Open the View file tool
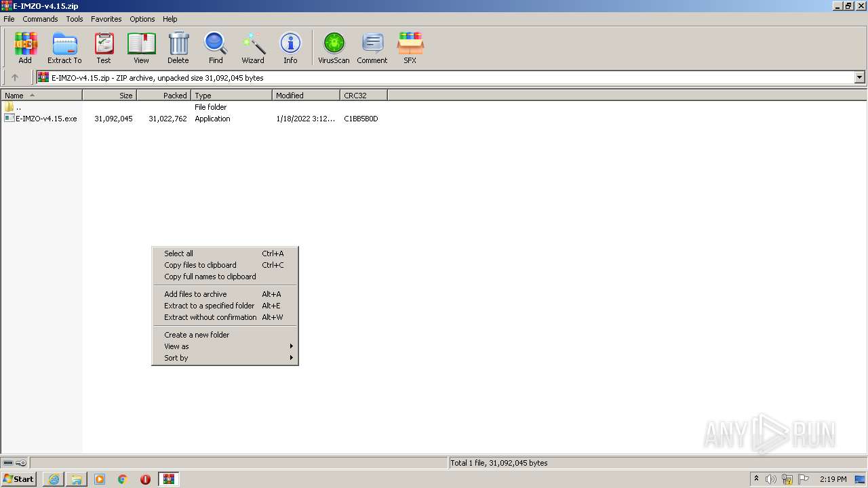The image size is (868, 488). (141, 48)
